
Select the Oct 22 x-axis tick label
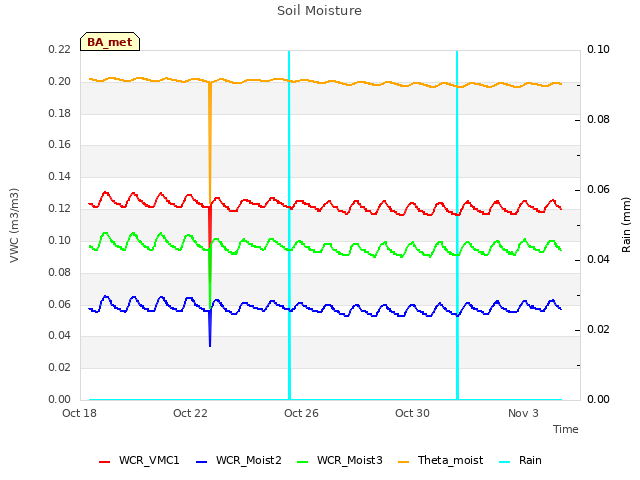(190, 413)
